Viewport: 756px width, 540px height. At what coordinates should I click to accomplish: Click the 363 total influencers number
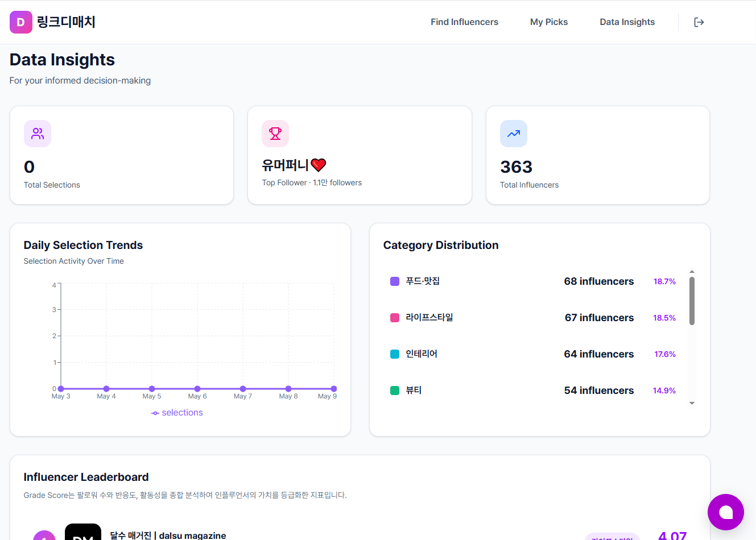516,167
